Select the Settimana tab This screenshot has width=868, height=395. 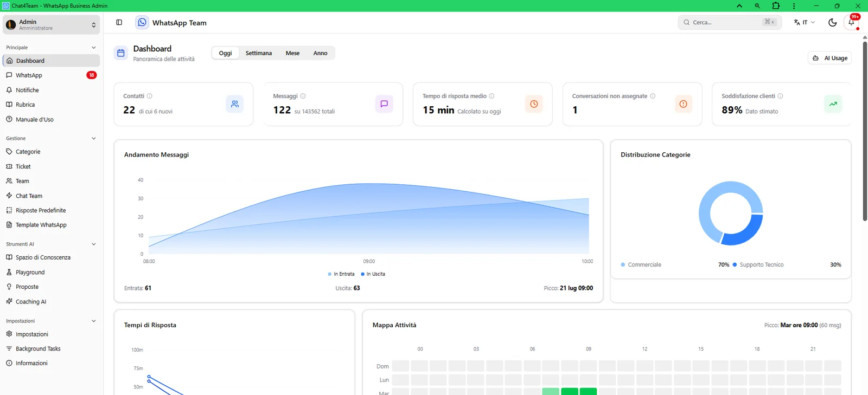pyautogui.click(x=259, y=53)
